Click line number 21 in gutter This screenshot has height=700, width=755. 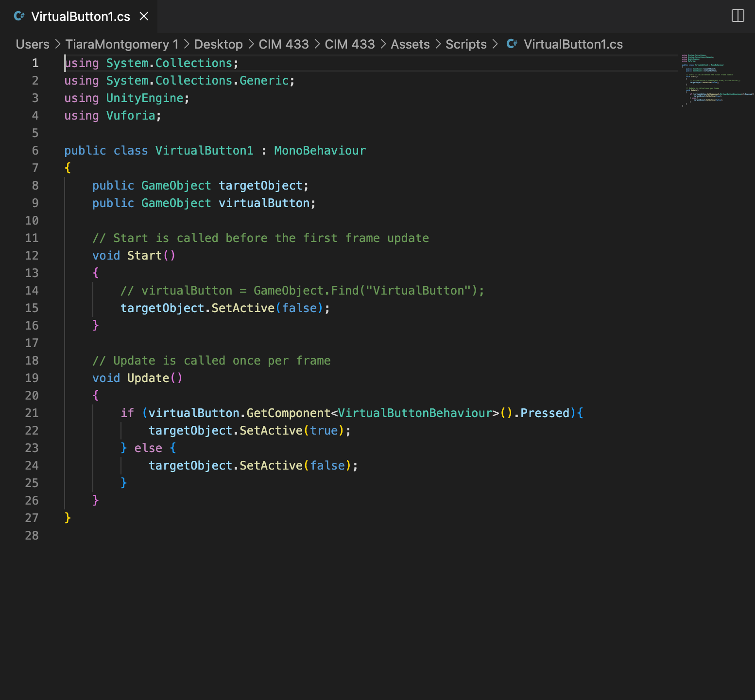pos(32,413)
